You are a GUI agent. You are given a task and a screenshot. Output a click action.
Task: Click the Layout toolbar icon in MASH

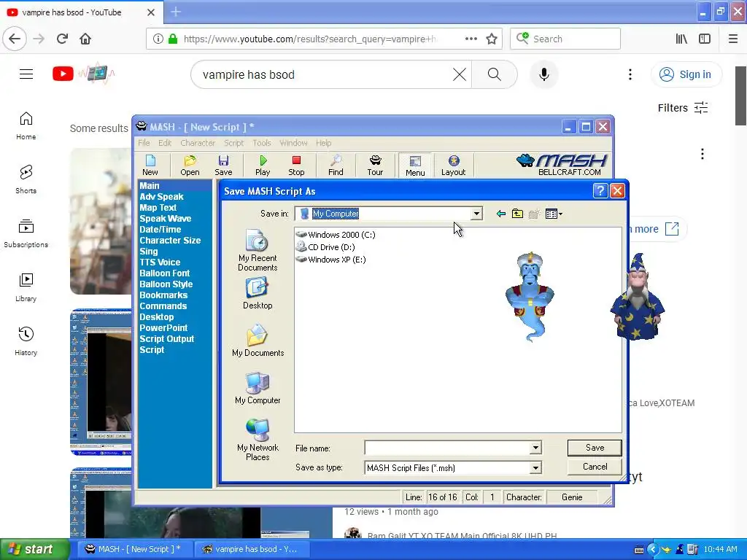pyautogui.click(x=453, y=166)
